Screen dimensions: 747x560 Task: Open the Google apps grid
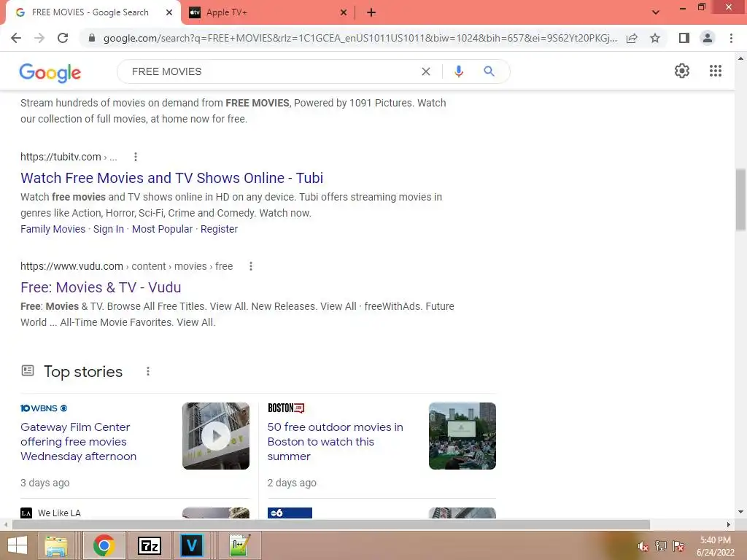click(716, 71)
